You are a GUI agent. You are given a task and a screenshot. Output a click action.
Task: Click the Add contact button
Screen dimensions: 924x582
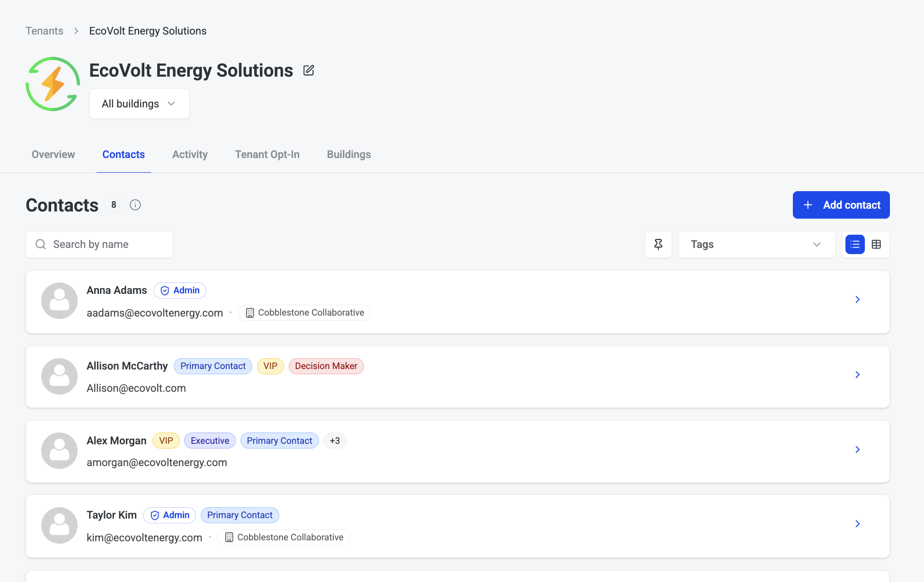[x=841, y=205]
